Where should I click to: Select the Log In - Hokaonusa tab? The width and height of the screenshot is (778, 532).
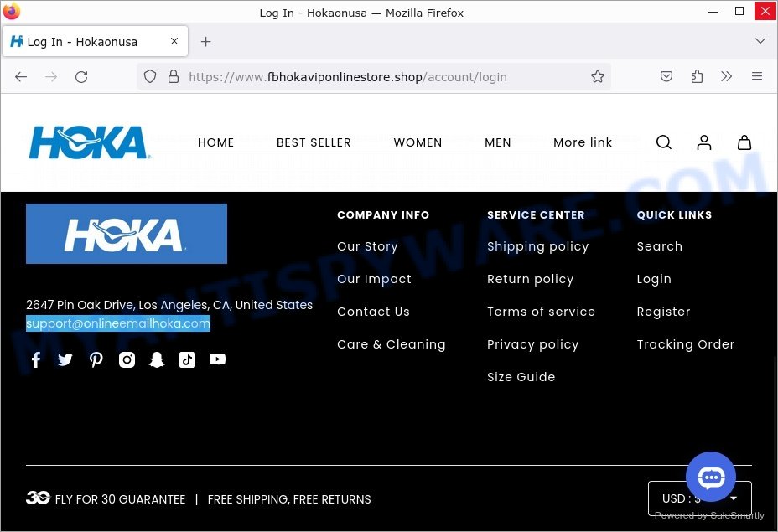click(95, 41)
